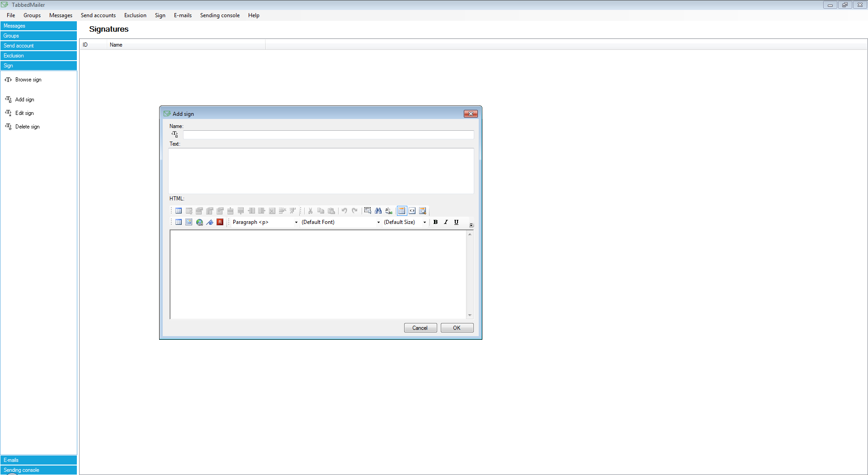Image resolution: width=868 pixels, height=475 pixels.
Task: Click the Insert Hyperlink globe icon
Action: tap(199, 222)
